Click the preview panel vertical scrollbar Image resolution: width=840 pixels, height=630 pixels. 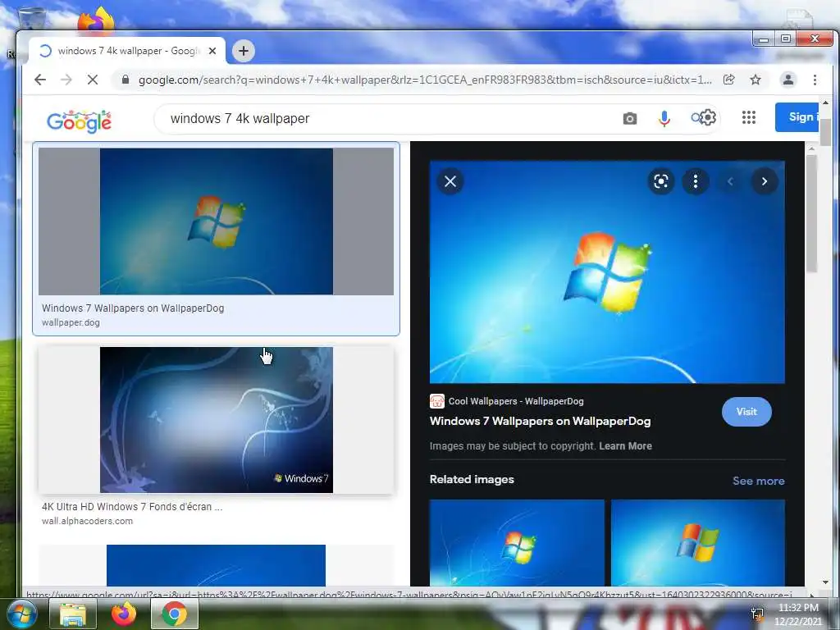pyautogui.click(x=811, y=214)
